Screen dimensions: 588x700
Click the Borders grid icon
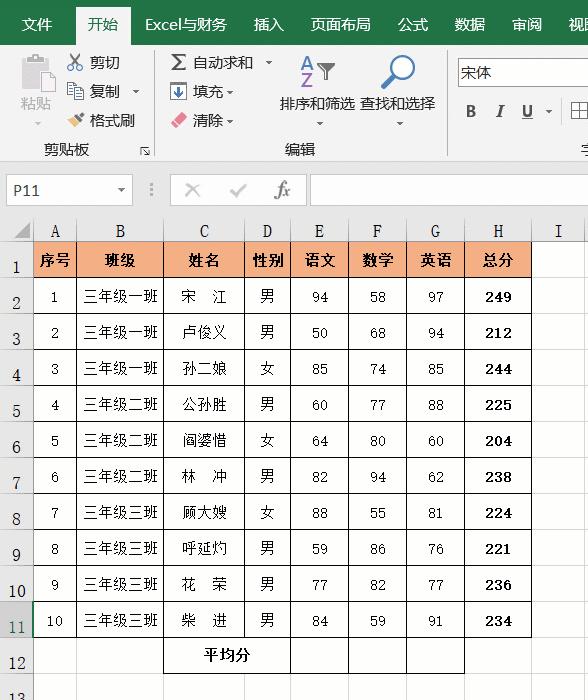tap(579, 111)
